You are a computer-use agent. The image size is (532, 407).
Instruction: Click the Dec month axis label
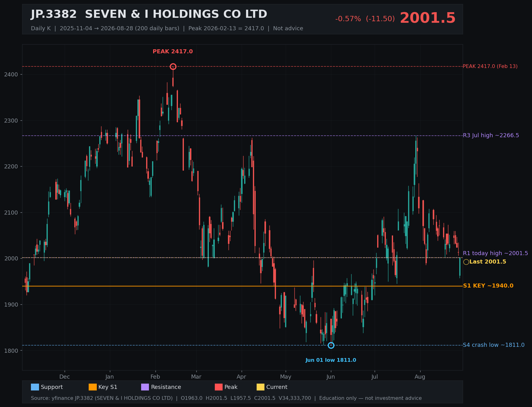(x=65, y=377)
